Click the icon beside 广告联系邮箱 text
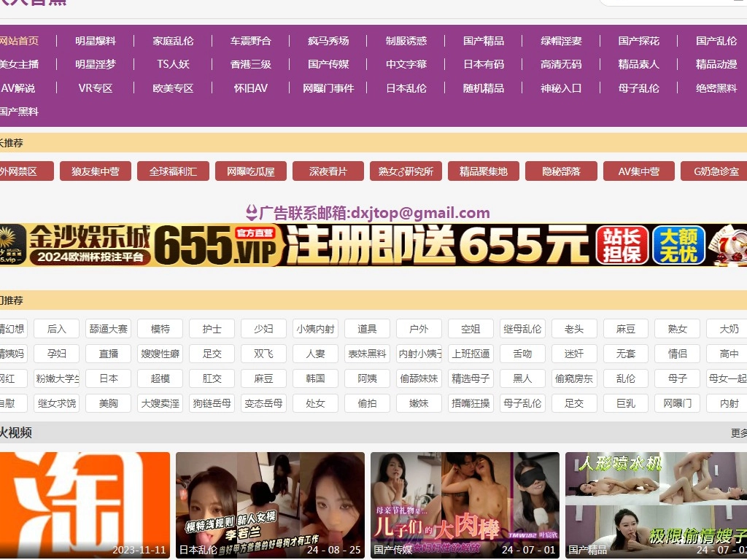Screen dimensions: 747x560 click(252, 213)
